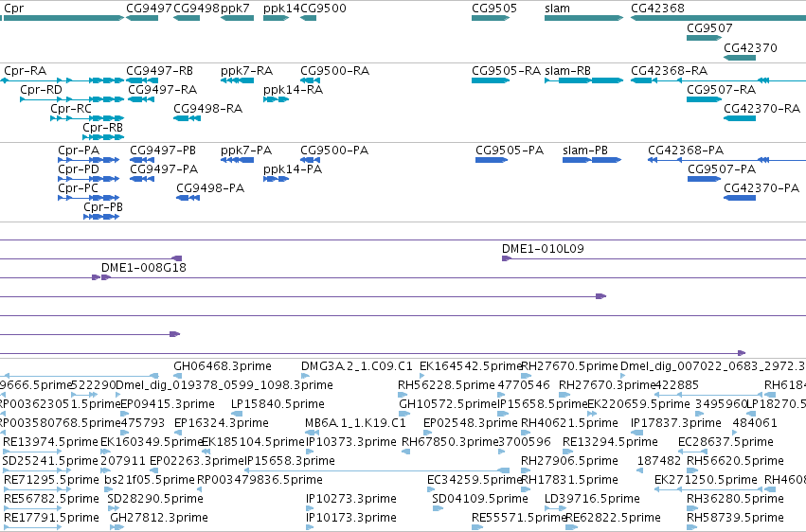
Task: Select EST SD28290.5prime
Action: 113,508
